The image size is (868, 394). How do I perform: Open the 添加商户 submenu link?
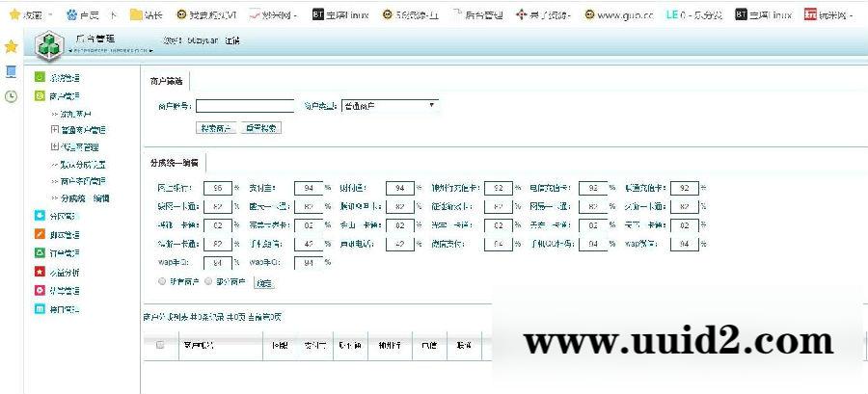click(77, 114)
